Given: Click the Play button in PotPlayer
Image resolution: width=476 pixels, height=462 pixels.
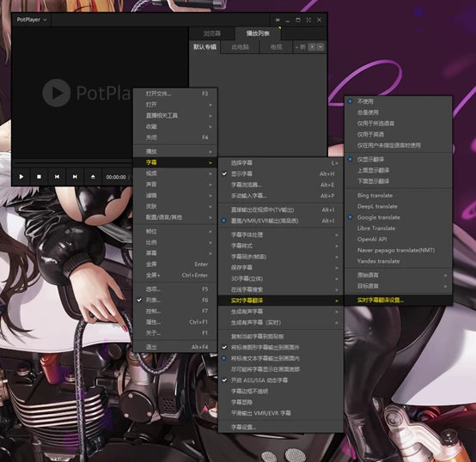Looking at the screenshot, I should [x=21, y=177].
